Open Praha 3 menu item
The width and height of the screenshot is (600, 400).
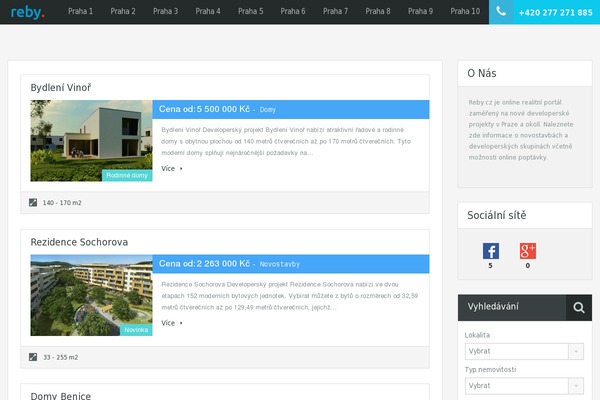pos(165,11)
